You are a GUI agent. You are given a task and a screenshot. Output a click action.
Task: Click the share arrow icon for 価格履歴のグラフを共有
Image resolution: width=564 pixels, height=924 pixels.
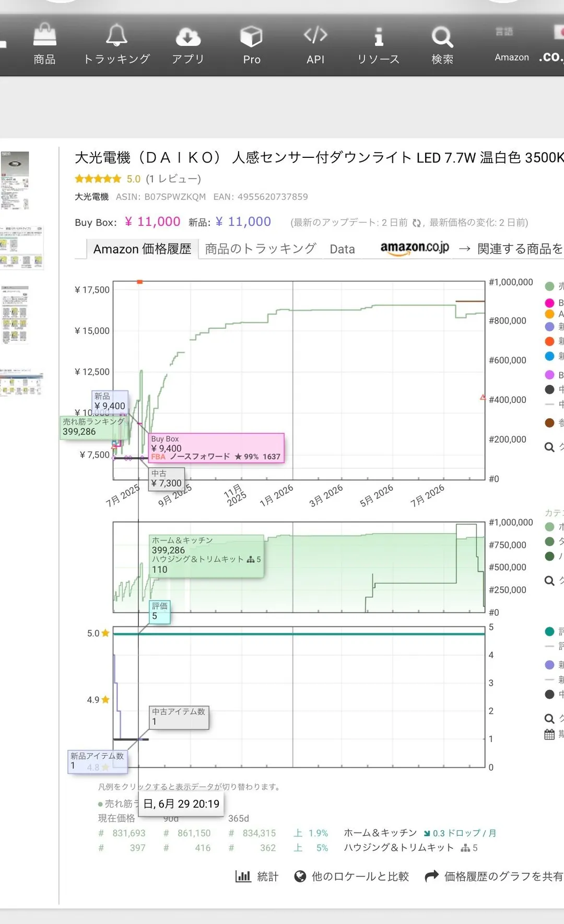(x=431, y=876)
